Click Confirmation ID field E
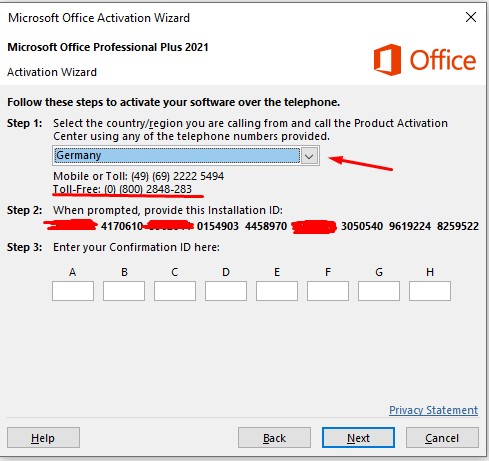Viewport: 489px width, 461px height. [277, 291]
